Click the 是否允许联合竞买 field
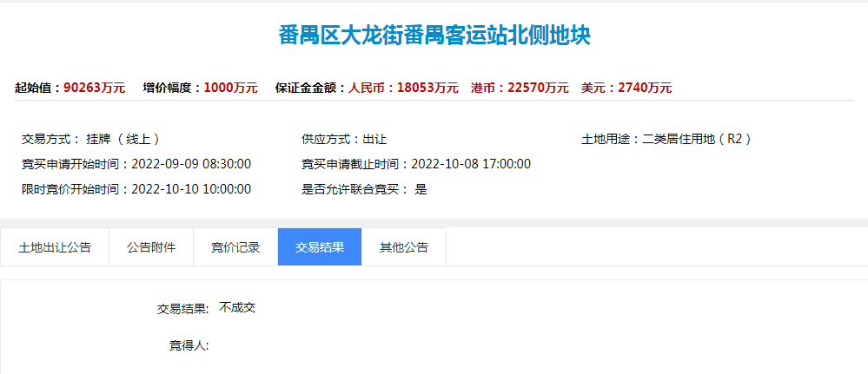 (x=364, y=189)
